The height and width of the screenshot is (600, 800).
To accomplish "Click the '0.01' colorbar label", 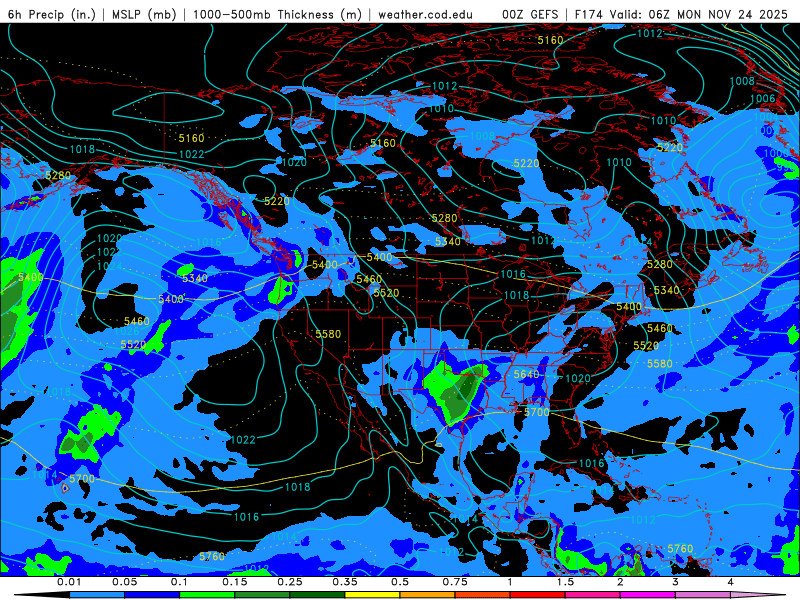I will 69,582.
